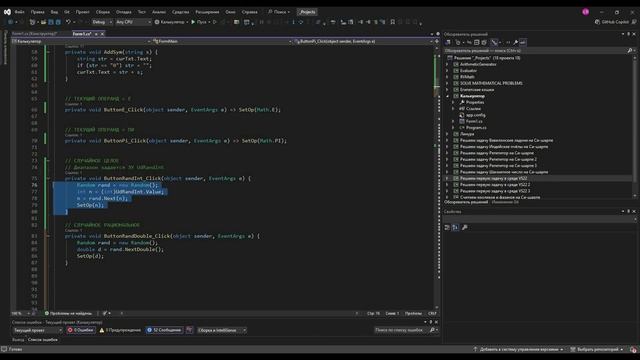Open the Any CPU platform dropdown

[x=133, y=22]
